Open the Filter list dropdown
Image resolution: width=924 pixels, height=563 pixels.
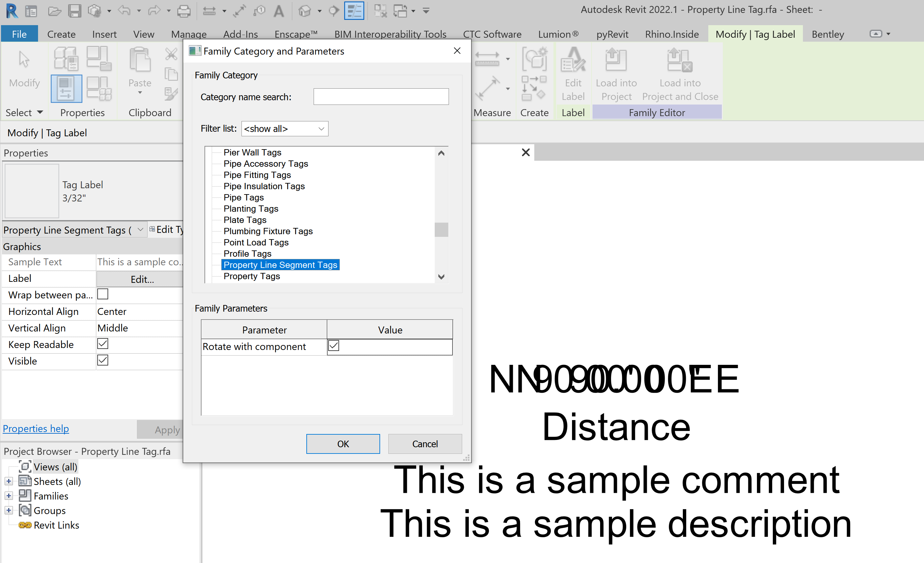(x=284, y=129)
